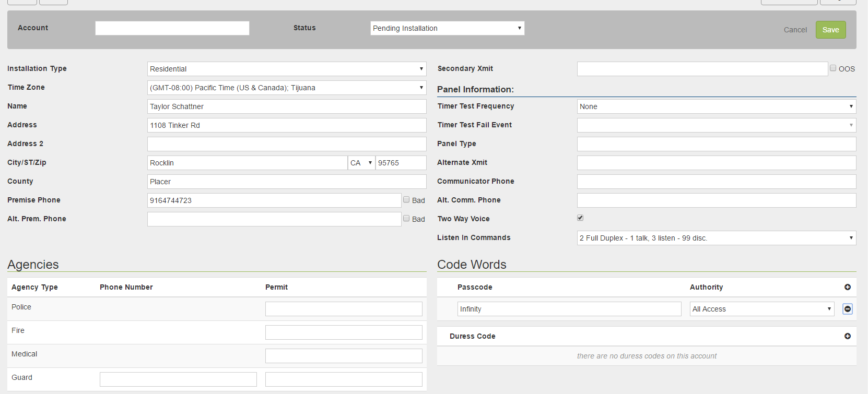Open the state CA dropdown
868x394 pixels.
coord(361,163)
